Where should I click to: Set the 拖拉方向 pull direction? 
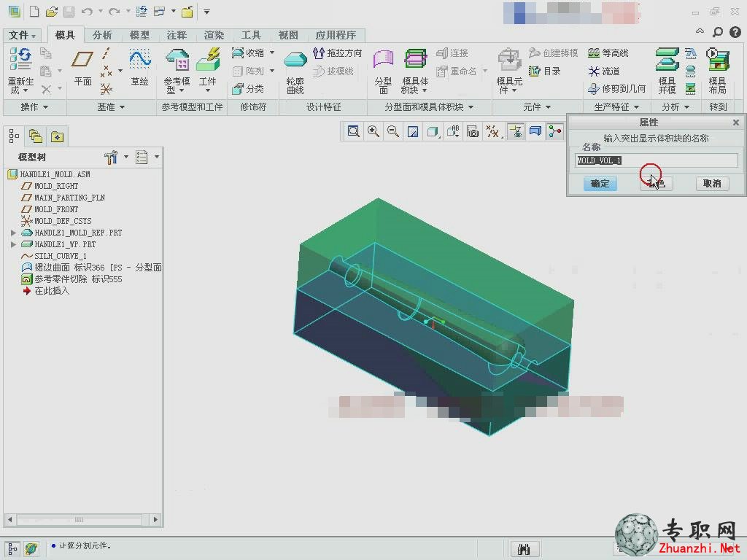click(338, 52)
